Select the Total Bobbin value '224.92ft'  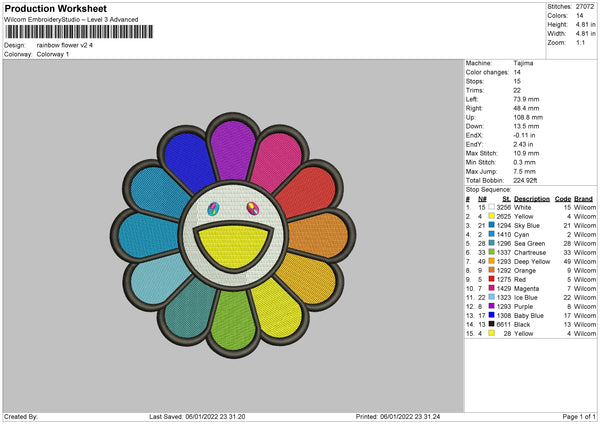point(525,180)
